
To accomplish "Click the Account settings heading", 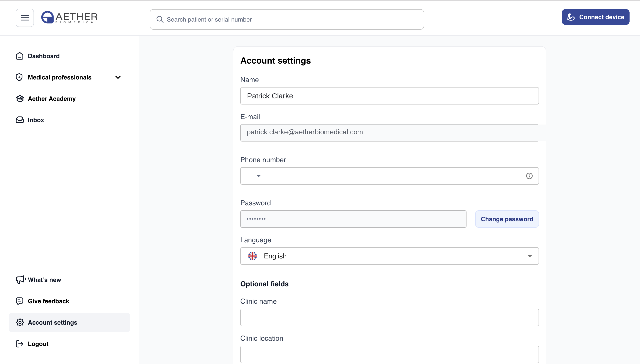I will [275, 61].
